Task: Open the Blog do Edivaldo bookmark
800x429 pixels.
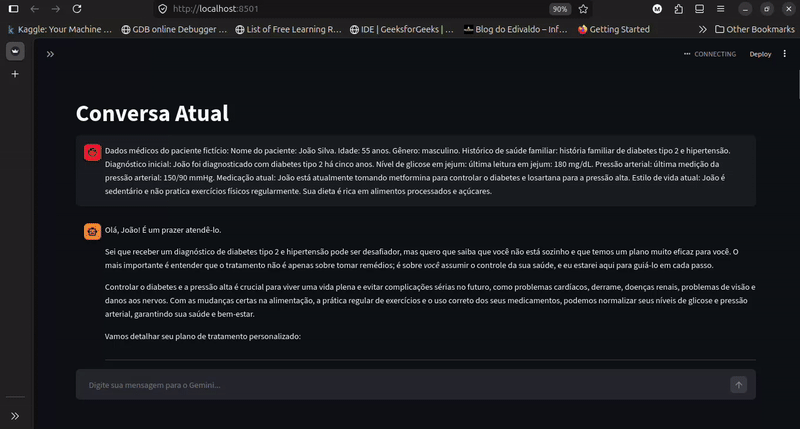Action: (515, 29)
